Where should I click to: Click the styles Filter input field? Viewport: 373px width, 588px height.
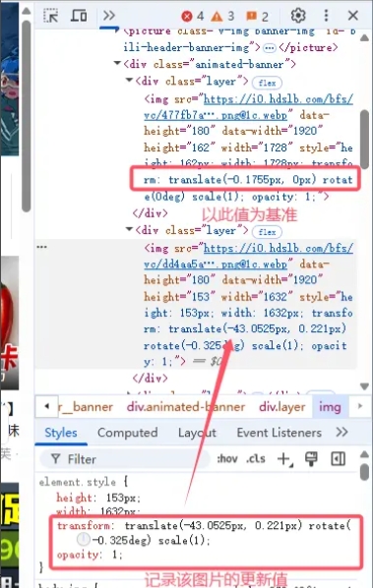tap(124, 459)
